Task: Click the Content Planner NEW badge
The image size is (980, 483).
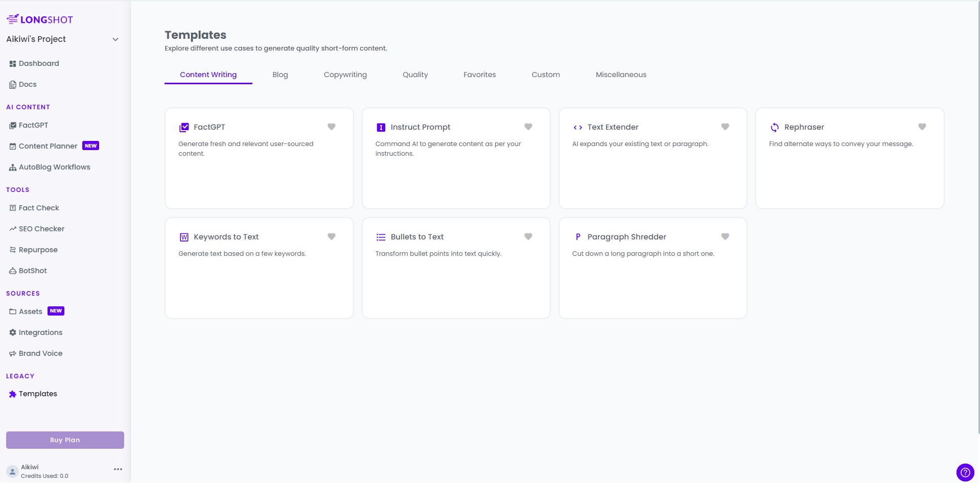Action: [x=91, y=146]
